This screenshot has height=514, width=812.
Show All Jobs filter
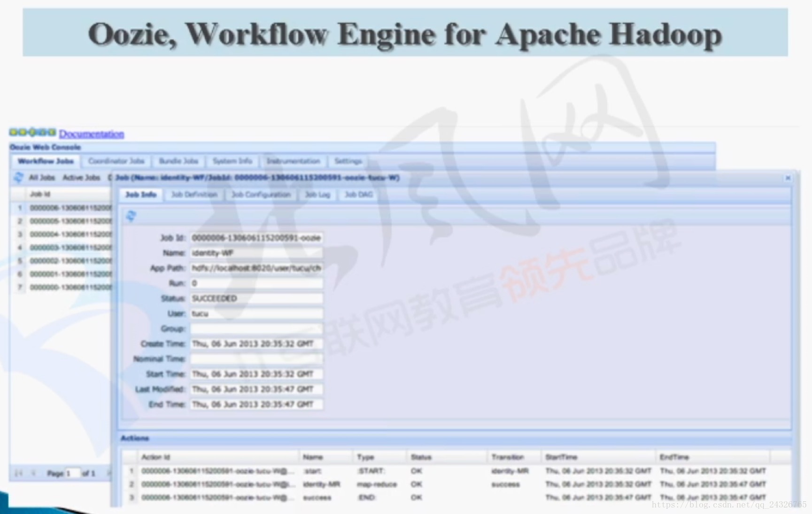point(42,178)
